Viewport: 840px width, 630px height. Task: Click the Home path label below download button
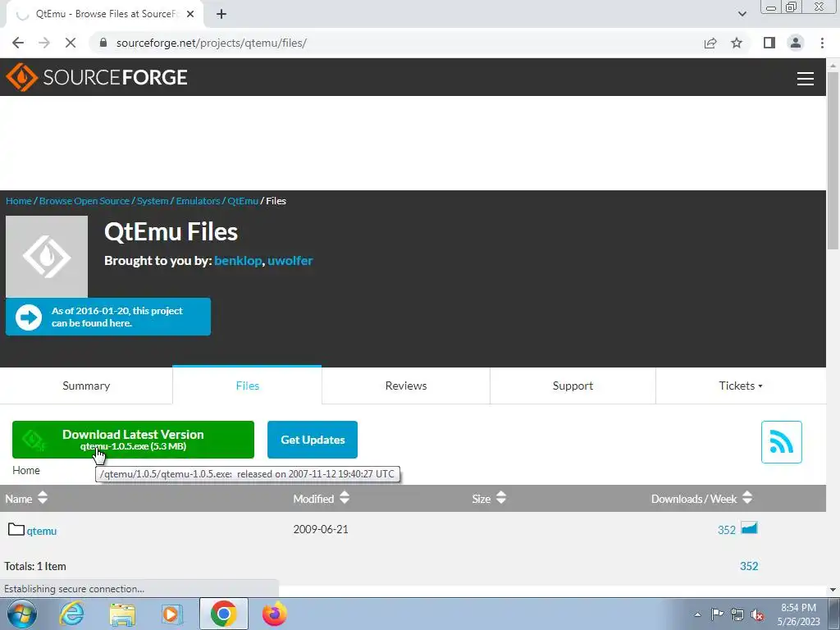click(x=26, y=470)
